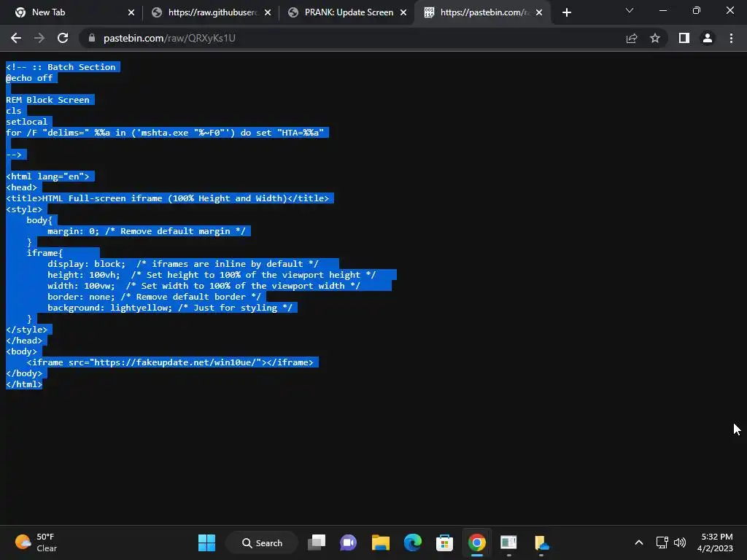Click the "background: lightyellow;" line
747x560 pixels.
[169, 308]
